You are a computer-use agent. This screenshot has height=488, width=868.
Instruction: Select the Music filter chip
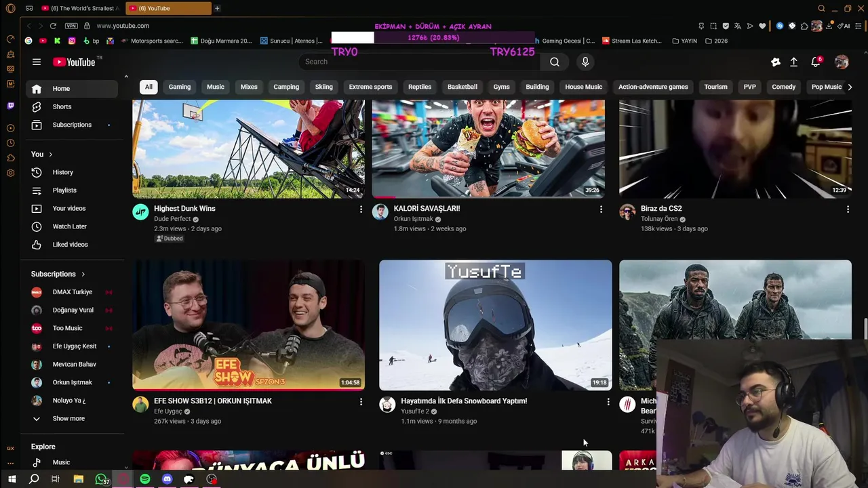[x=216, y=87]
